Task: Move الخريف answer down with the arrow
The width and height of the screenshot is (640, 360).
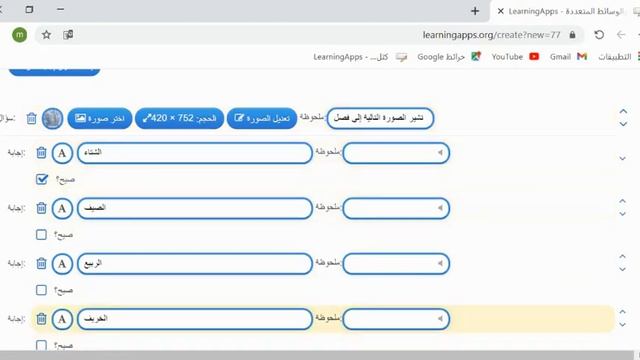Action: pos(622,325)
